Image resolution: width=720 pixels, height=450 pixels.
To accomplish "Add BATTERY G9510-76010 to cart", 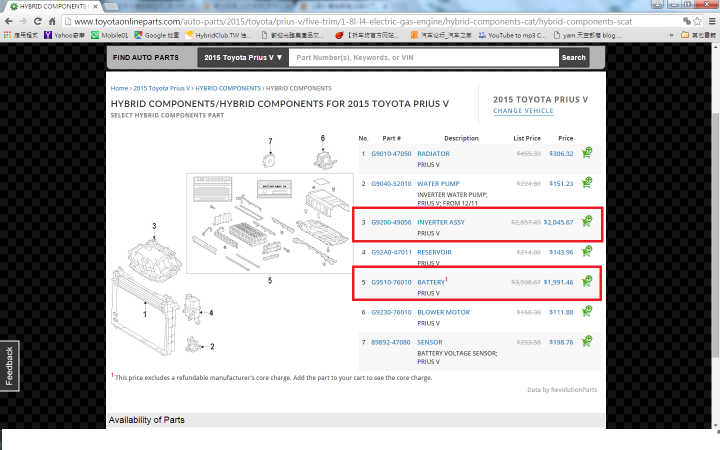I will click(587, 281).
